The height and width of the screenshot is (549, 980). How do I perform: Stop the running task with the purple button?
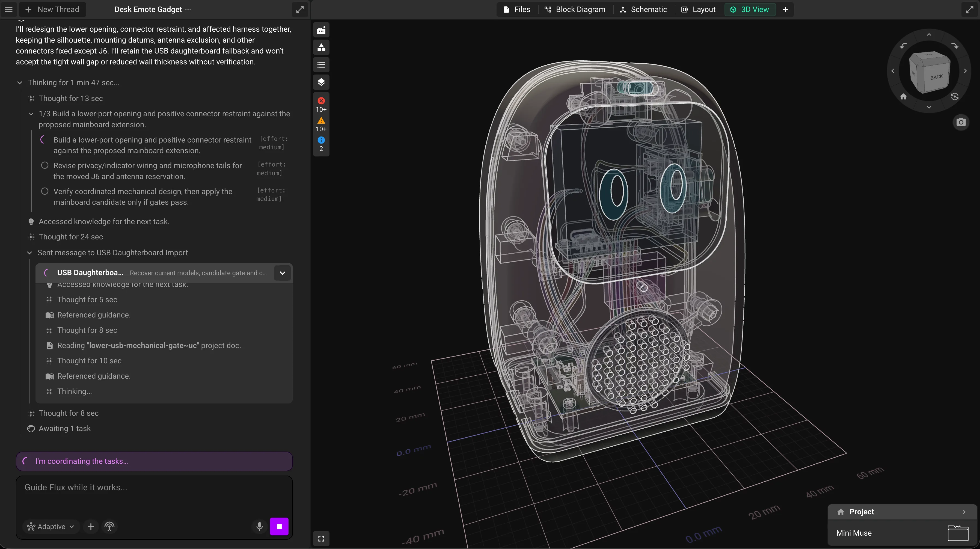tap(279, 527)
